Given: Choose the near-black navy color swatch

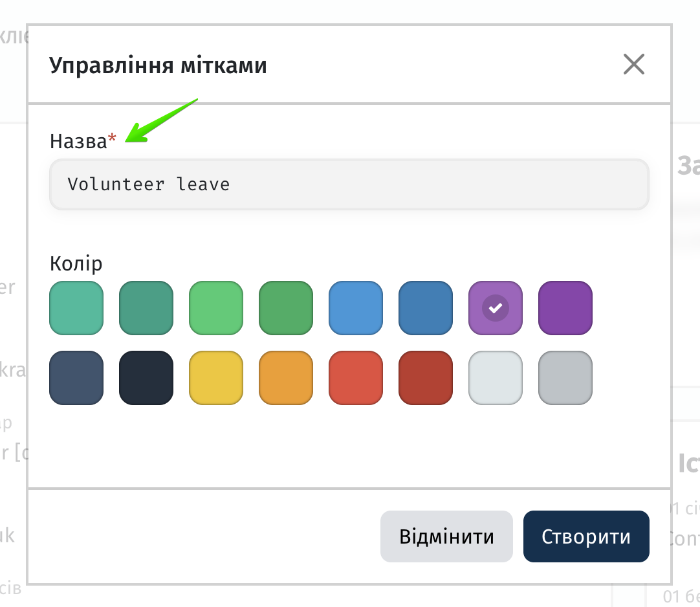Looking at the screenshot, I should (x=146, y=378).
